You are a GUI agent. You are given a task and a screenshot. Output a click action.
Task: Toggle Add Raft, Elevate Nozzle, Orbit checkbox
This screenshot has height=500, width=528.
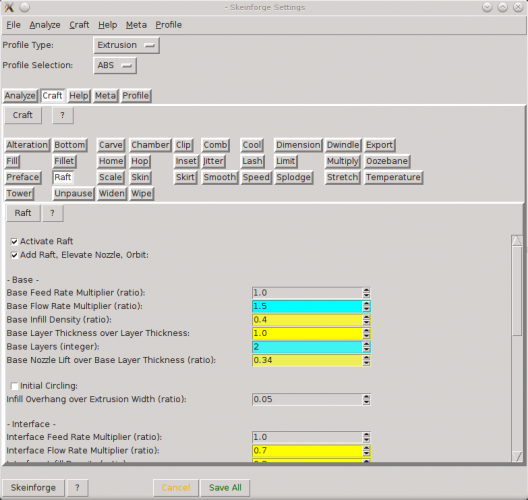(x=14, y=255)
